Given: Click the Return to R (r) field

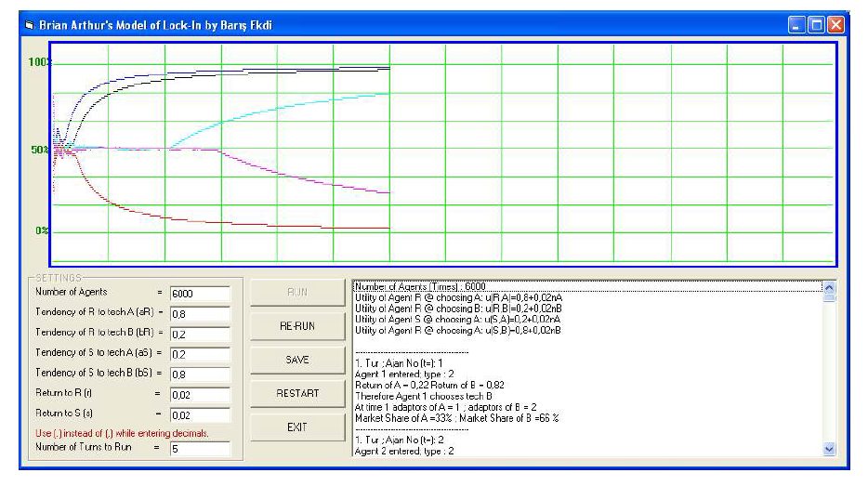Looking at the screenshot, I should tap(200, 395).
